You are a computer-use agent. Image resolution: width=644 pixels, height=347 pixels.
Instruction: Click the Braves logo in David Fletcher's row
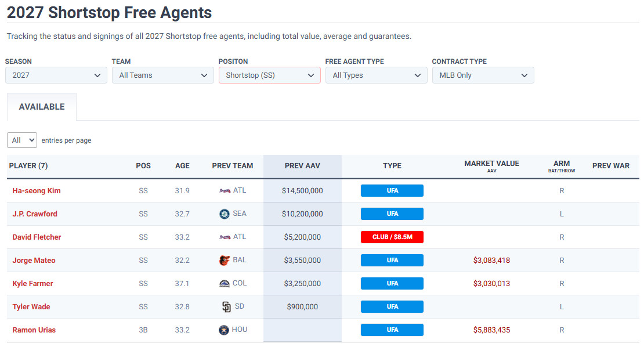pos(225,237)
